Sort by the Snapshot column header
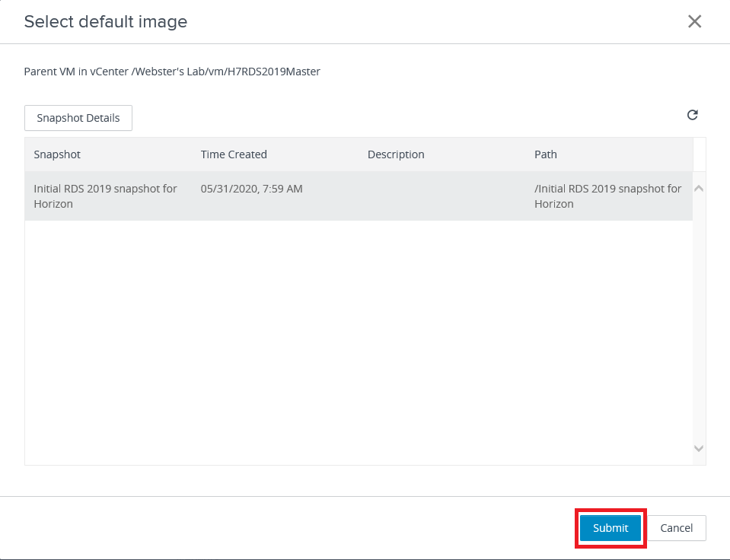Viewport: 730px width, 560px height. (x=57, y=154)
